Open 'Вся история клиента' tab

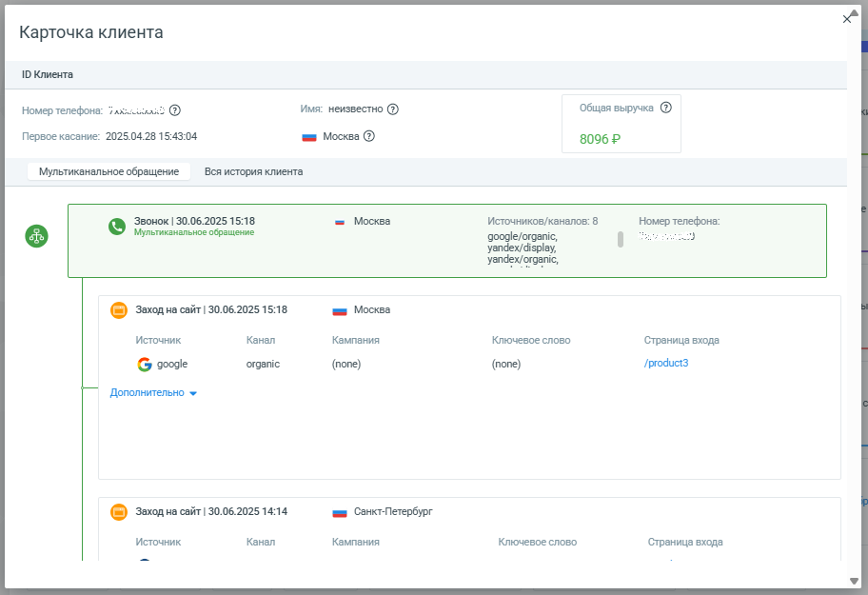[253, 171]
